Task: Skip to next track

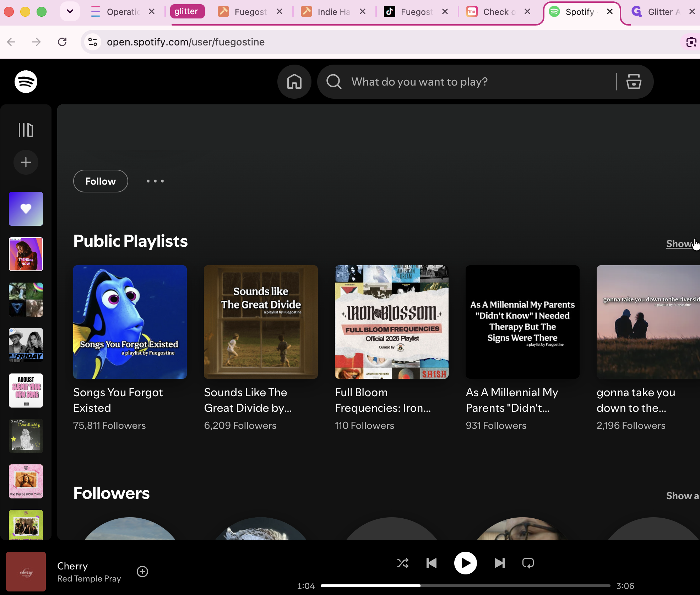Action: tap(499, 563)
